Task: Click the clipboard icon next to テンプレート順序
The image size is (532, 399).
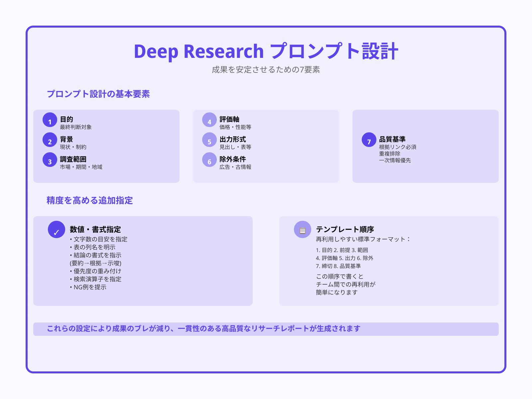Action: click(302, 230)
